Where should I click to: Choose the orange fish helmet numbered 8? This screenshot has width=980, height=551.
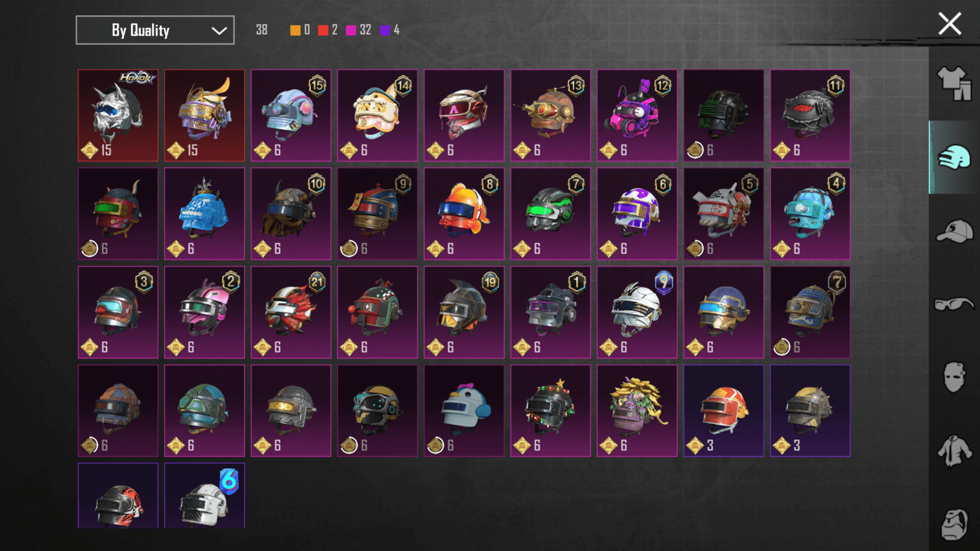pos(464,214)
